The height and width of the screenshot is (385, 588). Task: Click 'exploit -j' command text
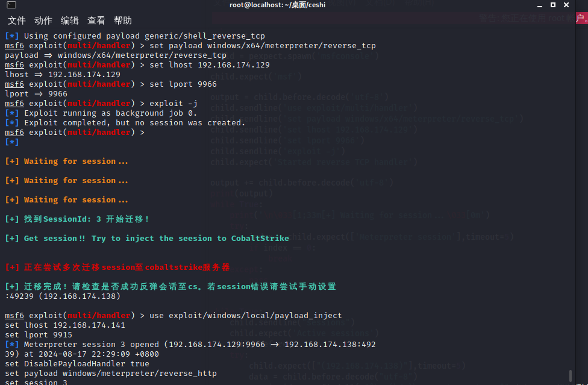tap(174, 104)
